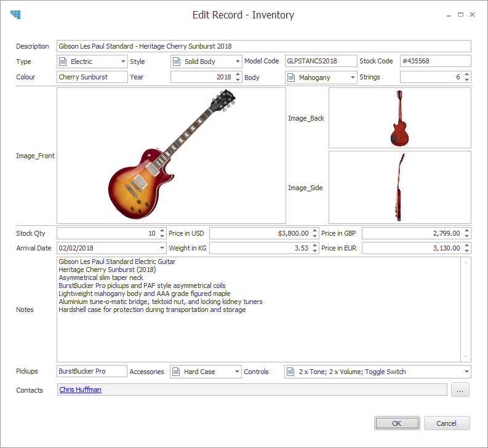Increase the Price in GBP

click(466, 230)
